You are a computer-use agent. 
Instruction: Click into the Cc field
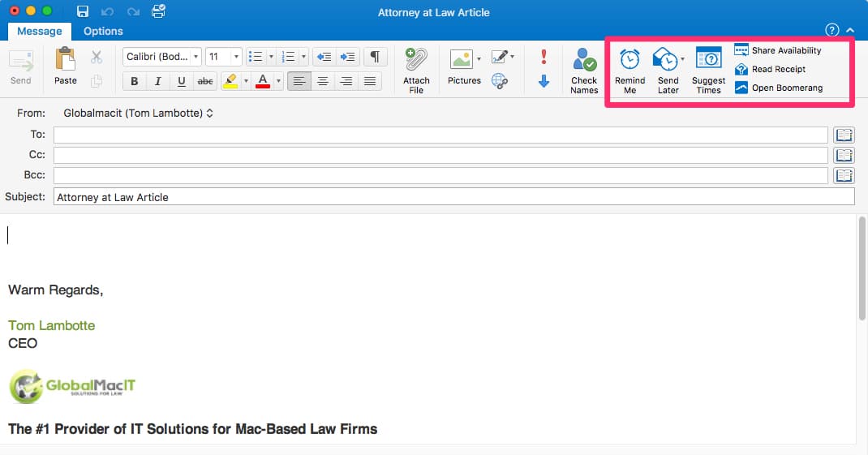440,155
